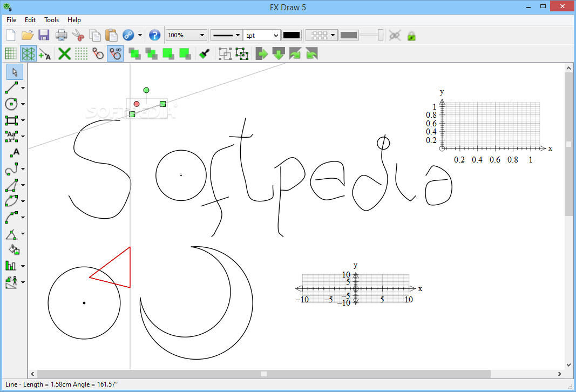Image resolution: width=576 pixels, height=392 pixels.
Task: Expand the equation text tool options arrow
Action: [x=23, y=137]
